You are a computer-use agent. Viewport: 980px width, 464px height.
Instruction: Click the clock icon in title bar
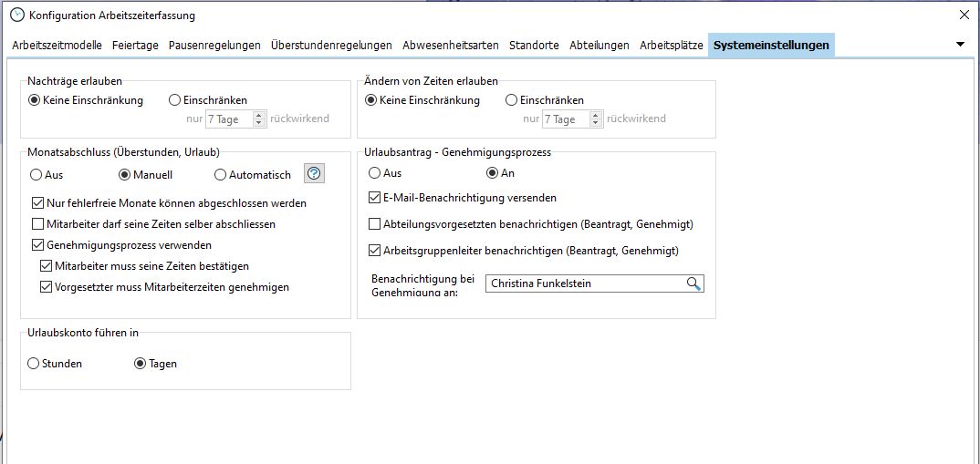click(x=16, y=15)
